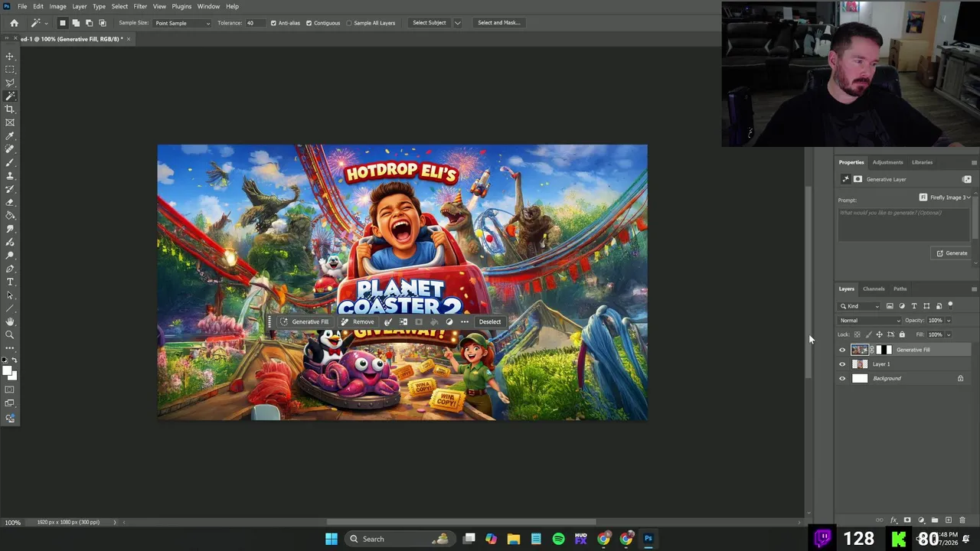Open the Sample Size dropdown
This screenshot has width=980, height=551.
182,23
